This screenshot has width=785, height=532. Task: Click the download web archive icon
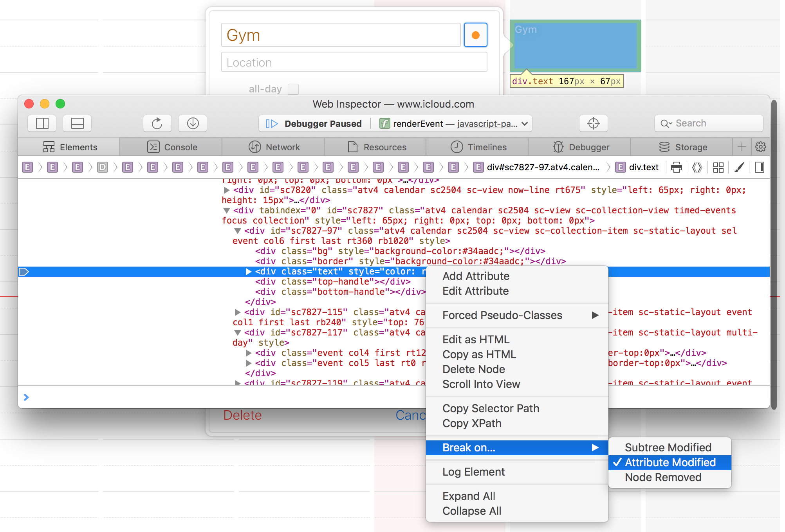(193, 124)
